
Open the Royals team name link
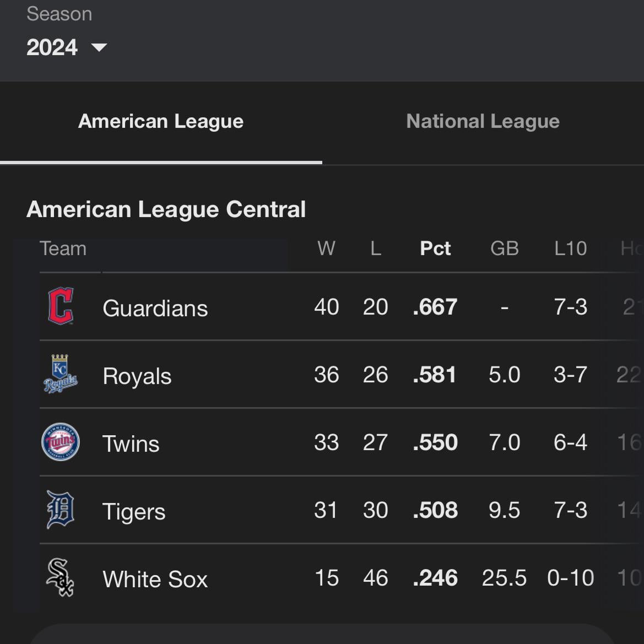tap(137, 376)
